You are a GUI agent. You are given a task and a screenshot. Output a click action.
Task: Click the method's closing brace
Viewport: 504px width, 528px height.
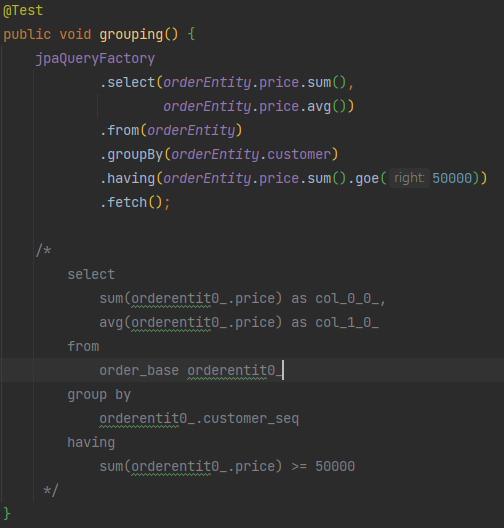pos(7,515)
